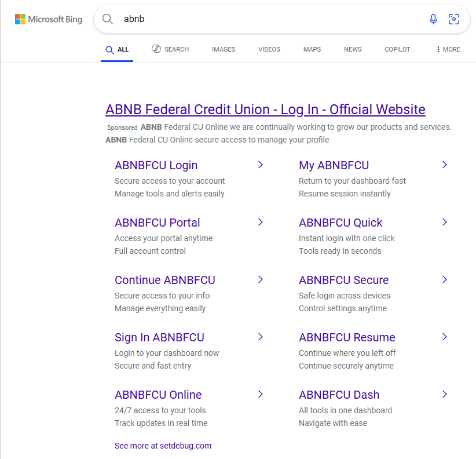Screen dimensions: 476x459
Task: Open the VIDEOS tab
Action: [269, 49]
